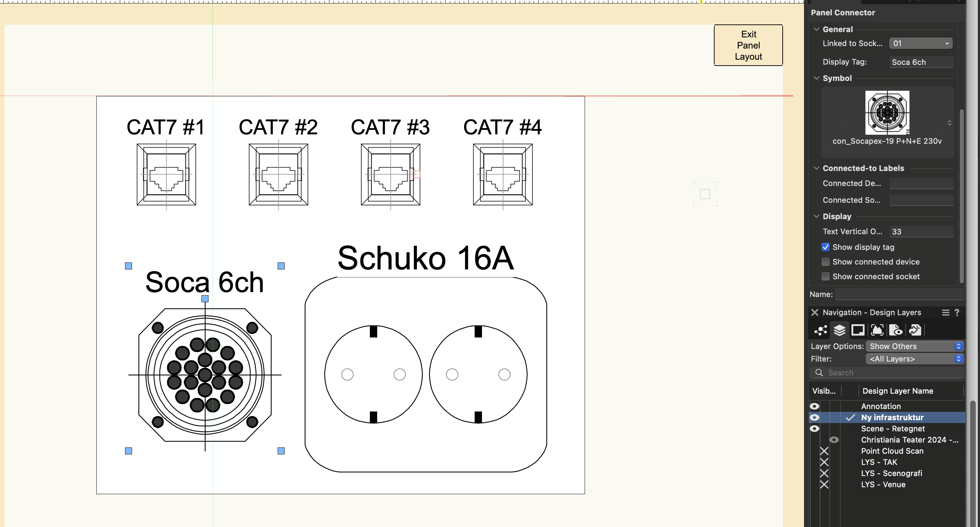This screenshot has height=527, width=980.
Task: Click the help question mark on Navigation palette
Action: pyautogui.click(x=958, y=313)
